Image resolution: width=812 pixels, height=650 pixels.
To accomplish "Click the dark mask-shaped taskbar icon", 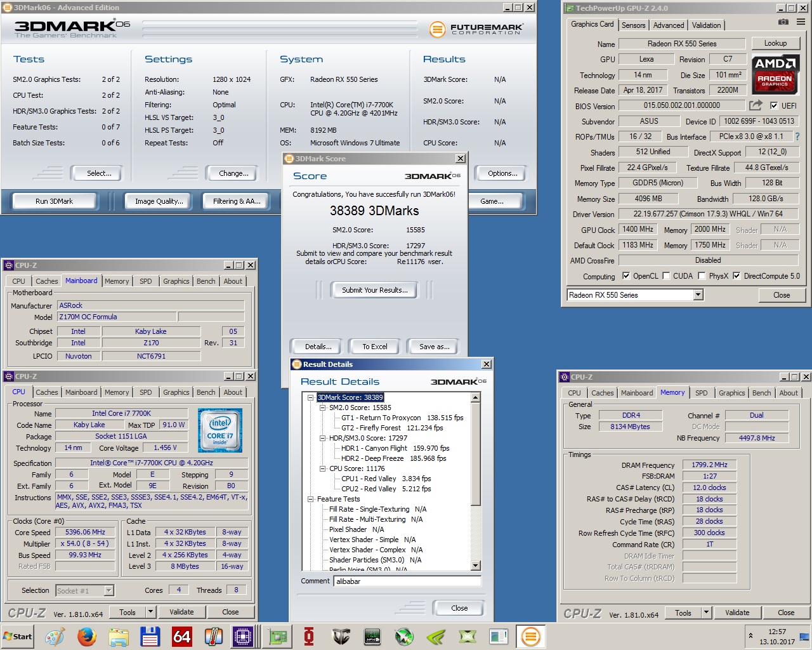I will 341,636.
